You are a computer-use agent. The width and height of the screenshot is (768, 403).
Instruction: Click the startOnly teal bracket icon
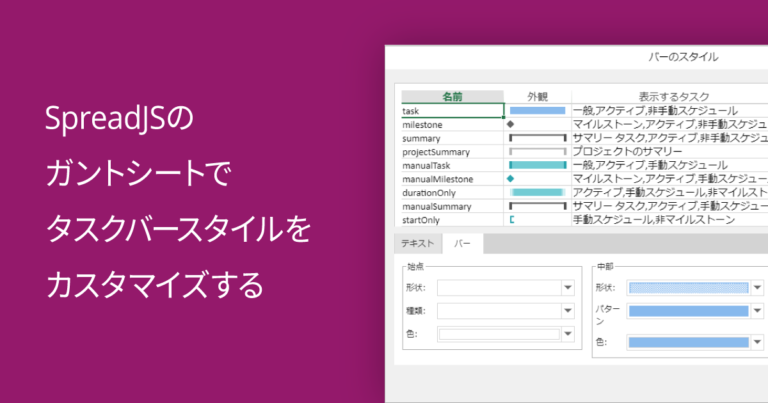512,220
